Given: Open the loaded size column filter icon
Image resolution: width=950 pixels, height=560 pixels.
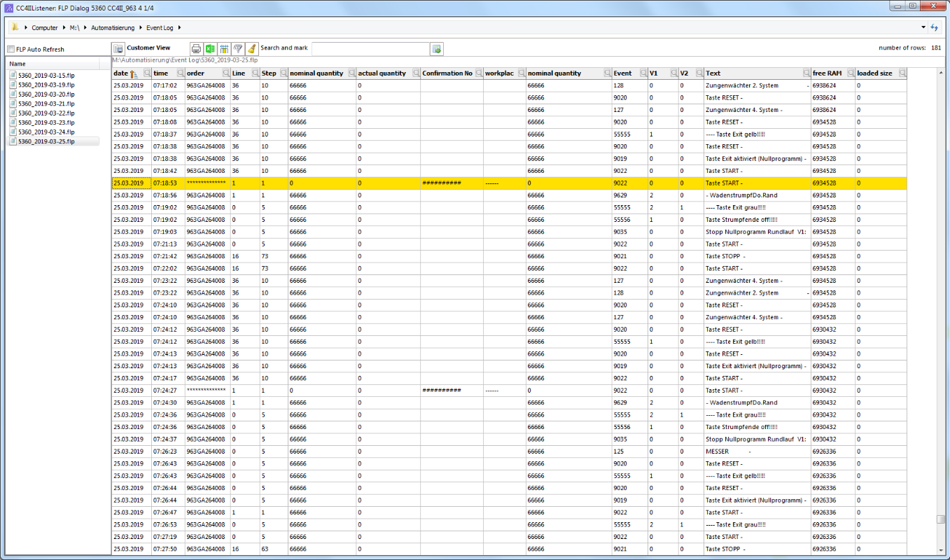Looking at the screenshot, I should click(x=902, y=73).
